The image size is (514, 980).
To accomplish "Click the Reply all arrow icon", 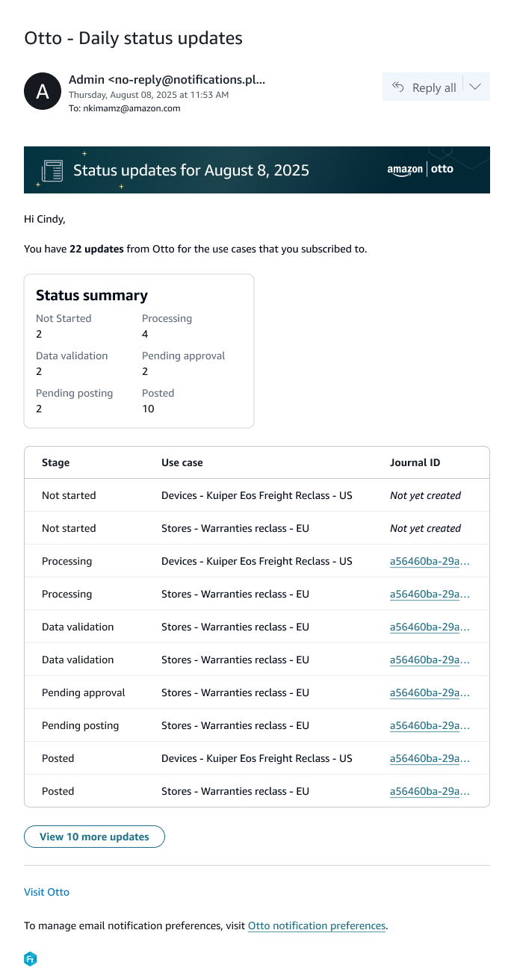I will click(398, 87).
